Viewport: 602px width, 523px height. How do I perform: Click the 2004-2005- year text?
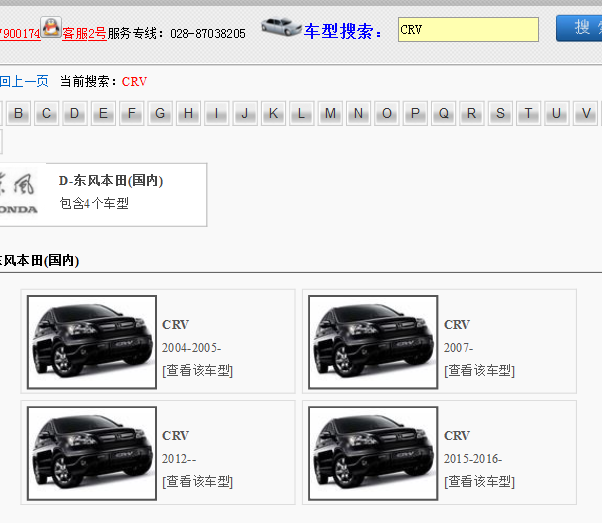pyautogui.click(x=192, y=348)
